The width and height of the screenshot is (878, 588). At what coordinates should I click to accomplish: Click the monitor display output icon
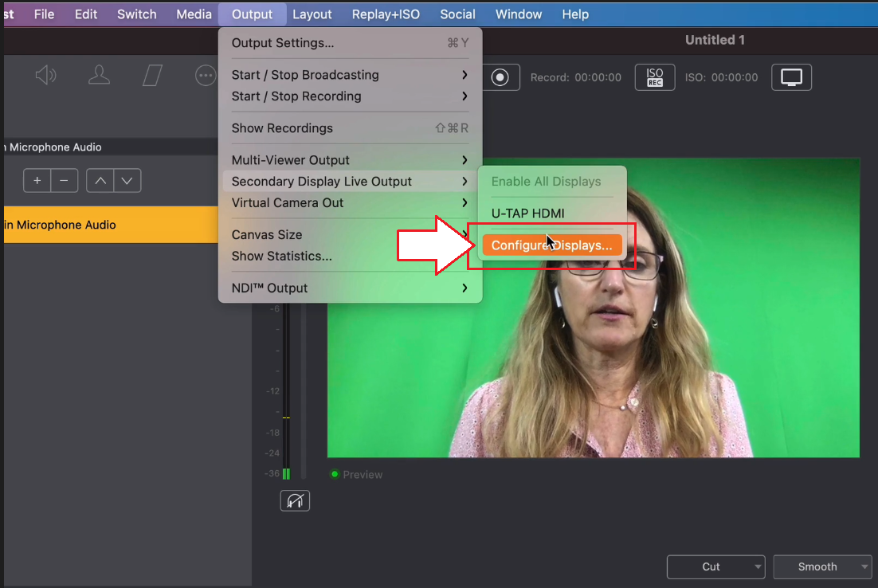[791, 77]
